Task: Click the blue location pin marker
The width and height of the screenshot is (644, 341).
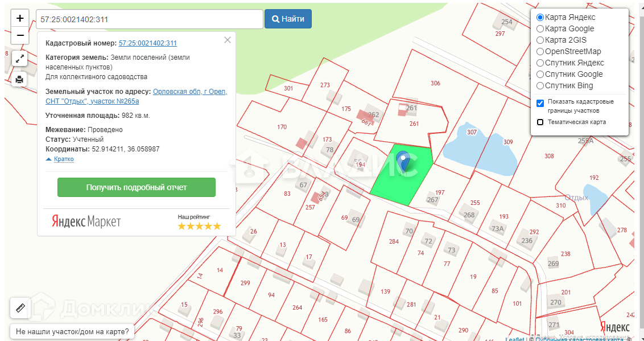Action: pos(404,161)
